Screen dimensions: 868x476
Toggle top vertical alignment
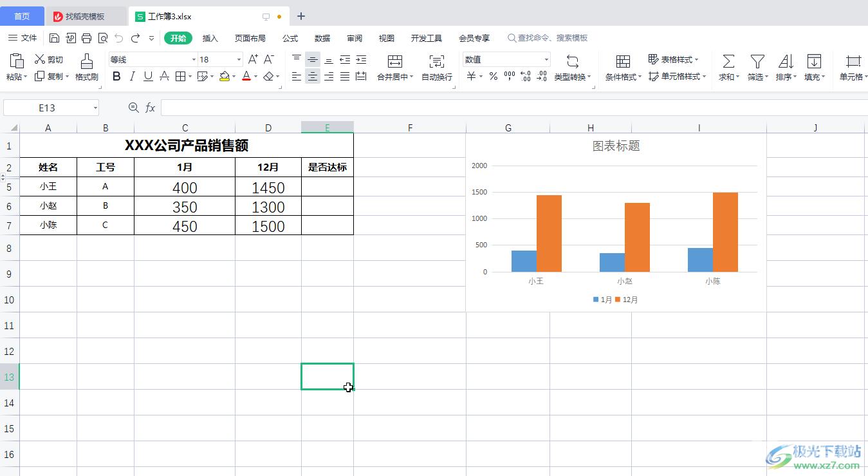296,59
